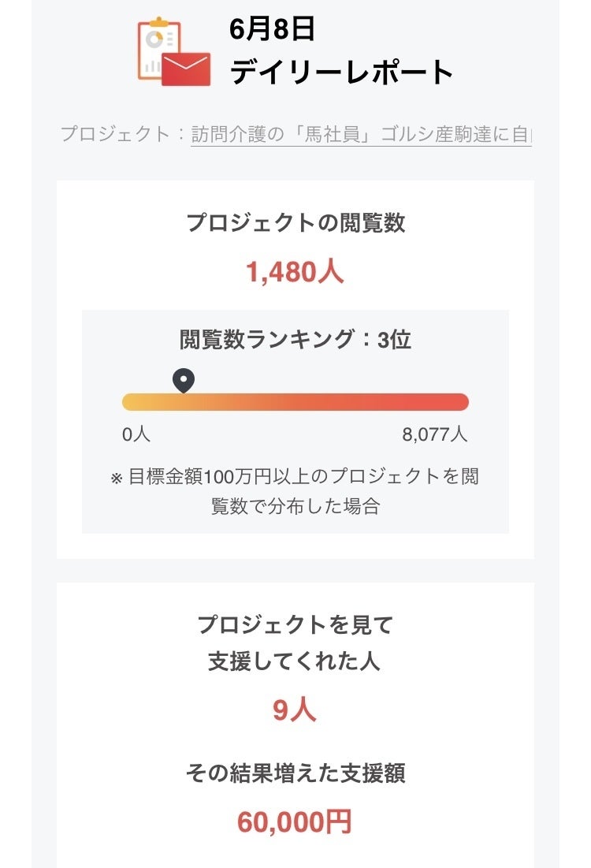Click the 8,077人 maximum label

coord(435,434)
